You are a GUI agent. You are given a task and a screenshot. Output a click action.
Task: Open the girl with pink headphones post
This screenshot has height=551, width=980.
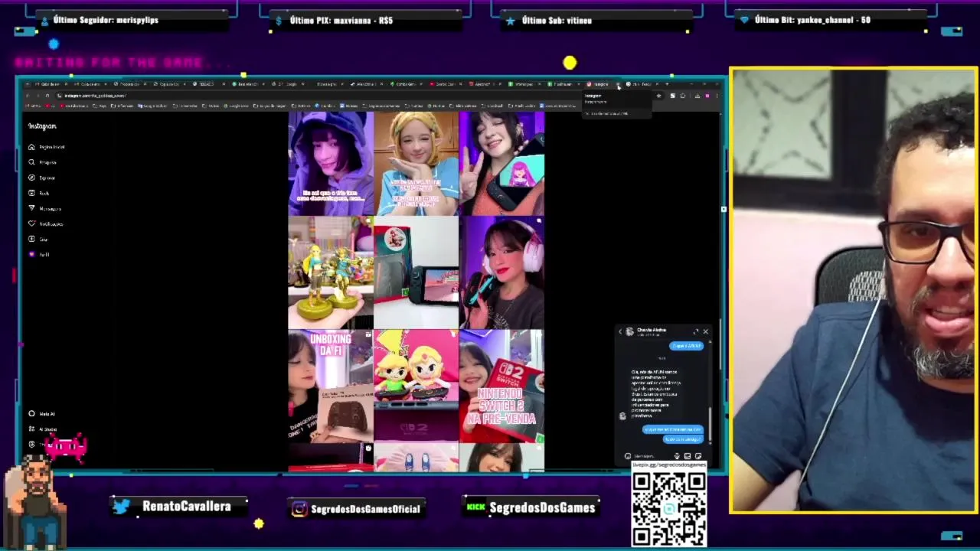[x=501, y=272]
